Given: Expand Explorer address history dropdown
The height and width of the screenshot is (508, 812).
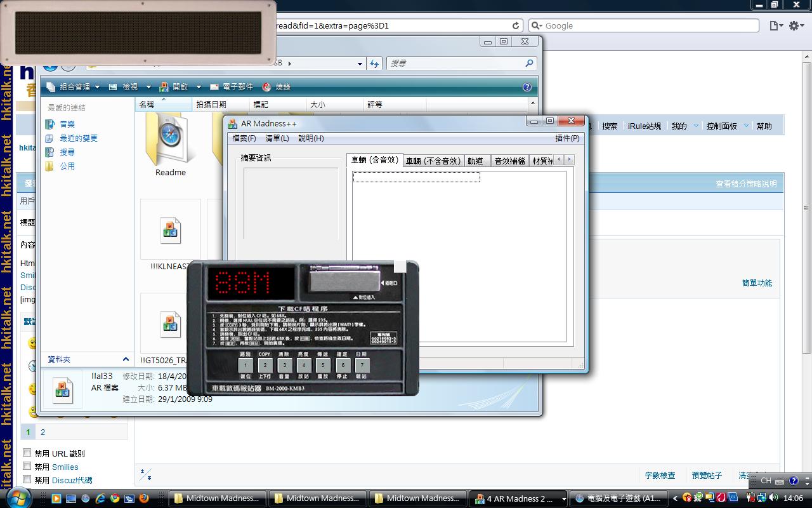Looking at the screenshot, I should [x=360, y=63].
